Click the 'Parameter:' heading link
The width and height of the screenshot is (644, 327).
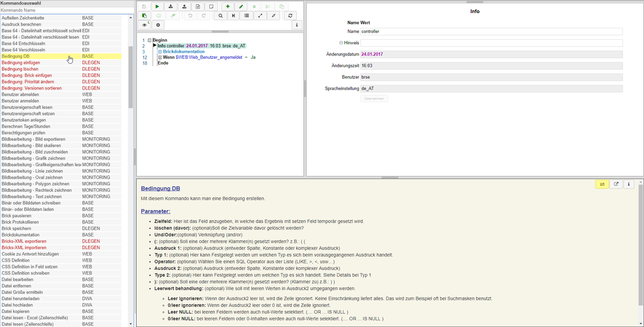click(x=155, y=211)
